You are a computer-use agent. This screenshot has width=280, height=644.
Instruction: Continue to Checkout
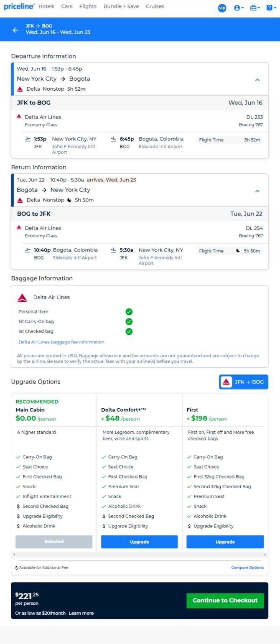point(225,601)
